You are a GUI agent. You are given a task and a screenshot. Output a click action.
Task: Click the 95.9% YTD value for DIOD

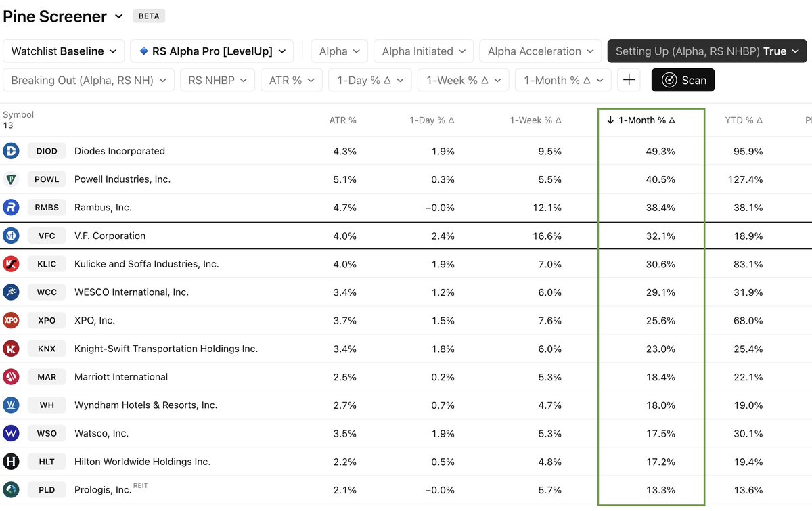748,151
